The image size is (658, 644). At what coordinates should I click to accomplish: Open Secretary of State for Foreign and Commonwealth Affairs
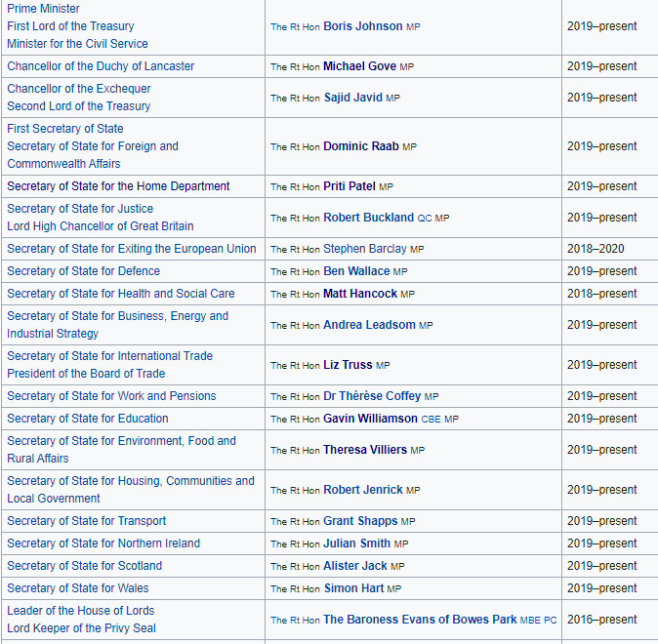click(x=93, y=155)
